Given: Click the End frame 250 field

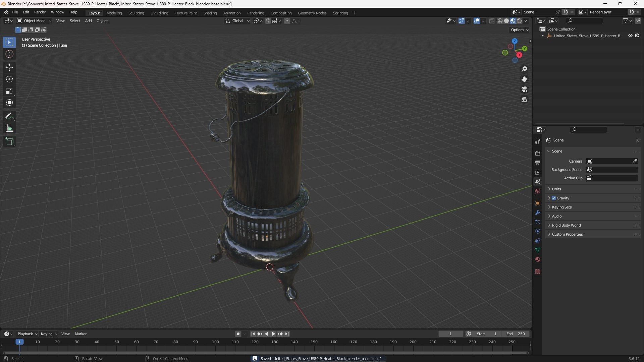Looking at the screenshot, I should pyautogui.click(x=516, y=334).
